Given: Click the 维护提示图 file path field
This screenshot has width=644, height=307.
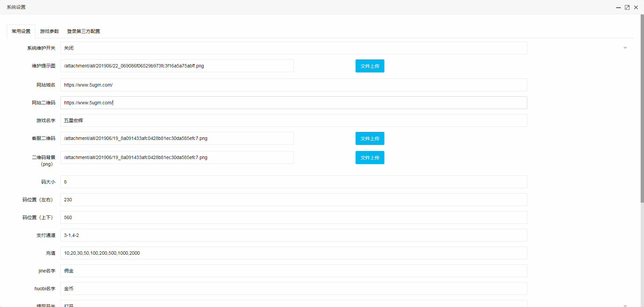Looking at the screenshot, I should [x=177, y=66].
